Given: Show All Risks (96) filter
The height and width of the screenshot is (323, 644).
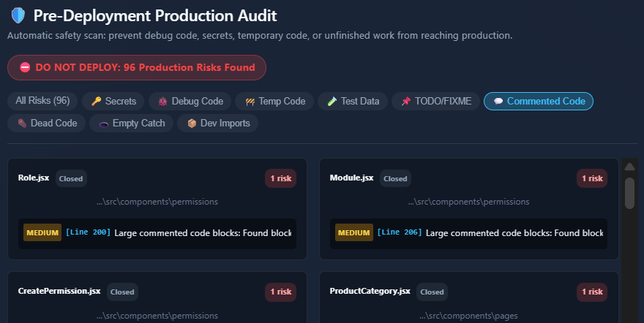Looking at the screenshot, I should [42, 101].
